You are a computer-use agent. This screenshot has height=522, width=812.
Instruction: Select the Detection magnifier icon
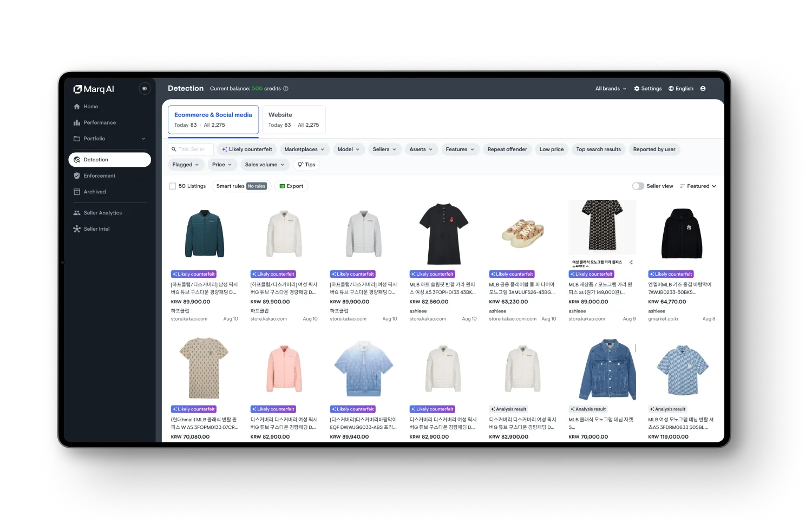click(x=77, y=159)
